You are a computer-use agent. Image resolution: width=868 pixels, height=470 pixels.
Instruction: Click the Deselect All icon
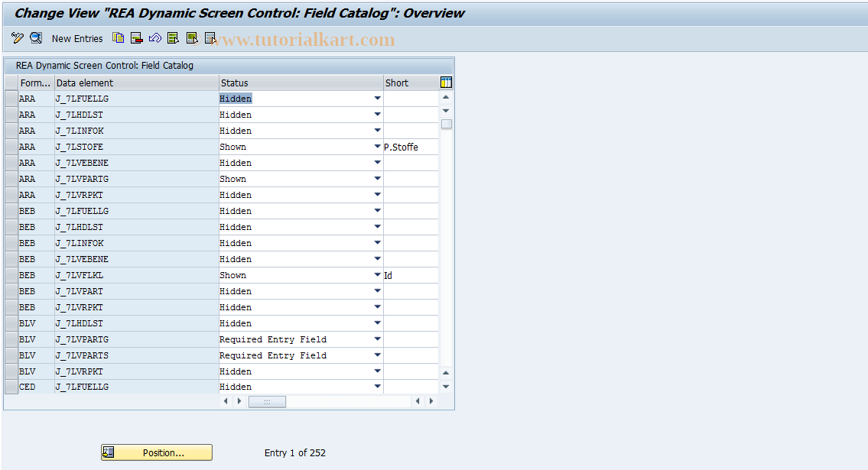pyautogui.click(x=210, y=38)
